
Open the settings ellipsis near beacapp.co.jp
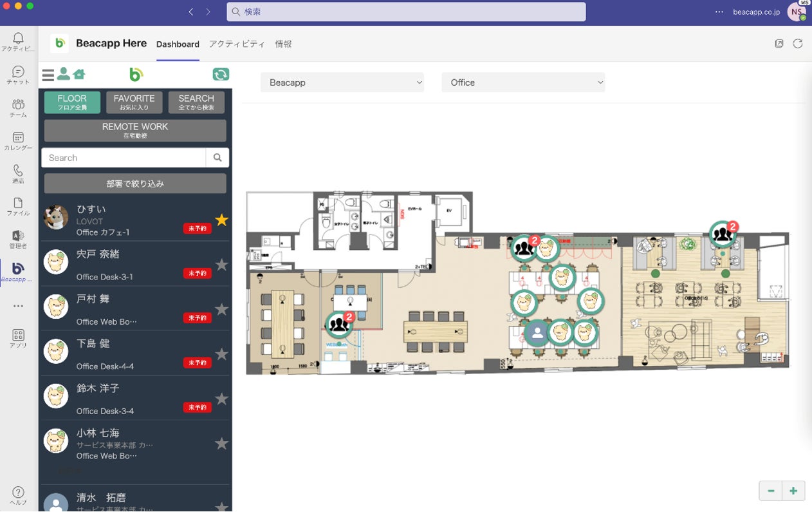click(x=719, y=12)
